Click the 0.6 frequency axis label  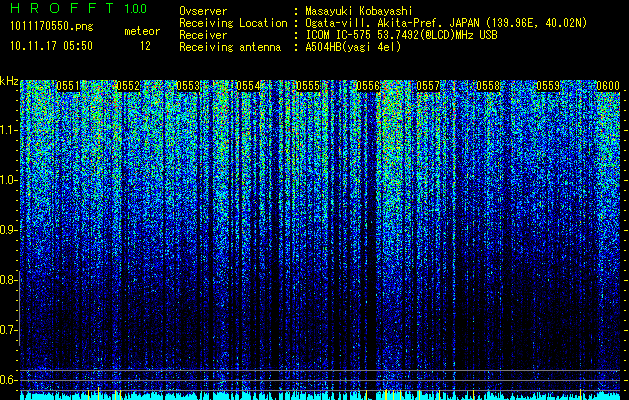[x=8, y=380]
